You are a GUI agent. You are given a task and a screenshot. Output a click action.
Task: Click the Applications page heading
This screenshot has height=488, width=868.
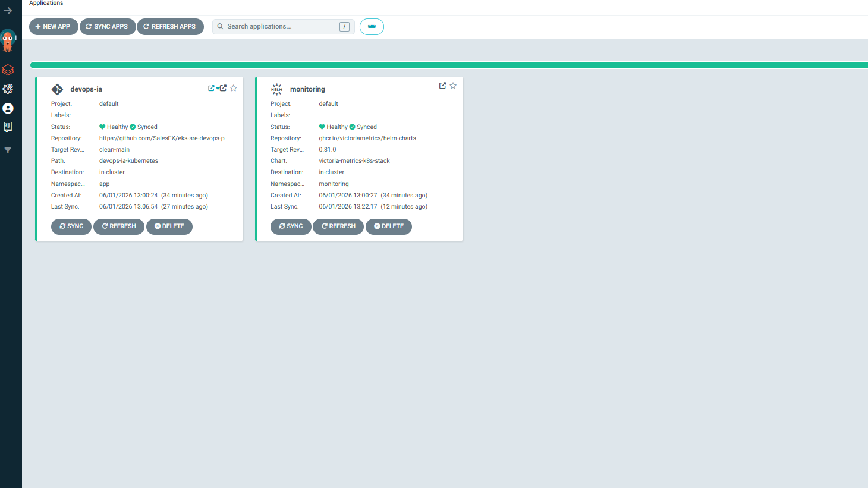tap(46, 3)
